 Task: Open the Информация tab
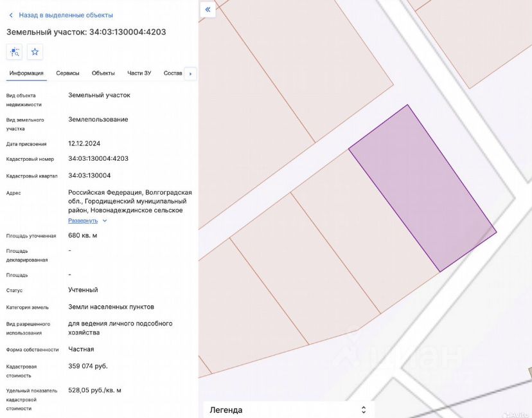tap(26, 73)
